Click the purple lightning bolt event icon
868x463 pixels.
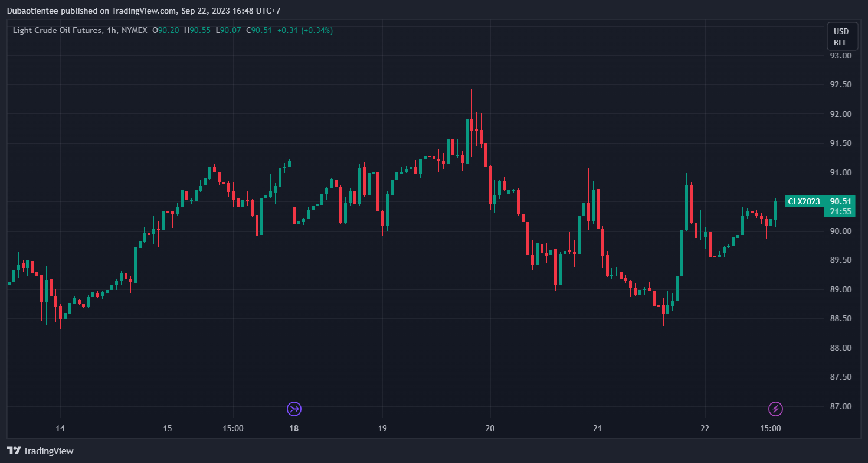tap(775, 409)
